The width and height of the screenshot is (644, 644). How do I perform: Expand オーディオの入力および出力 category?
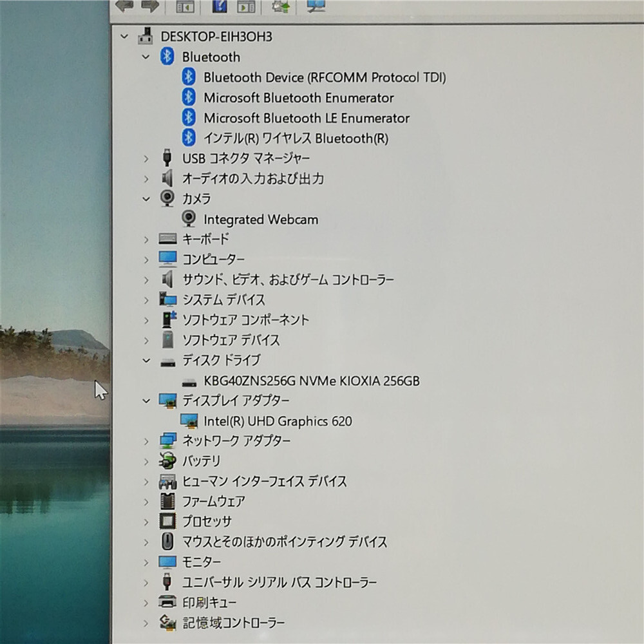[146, 178]
